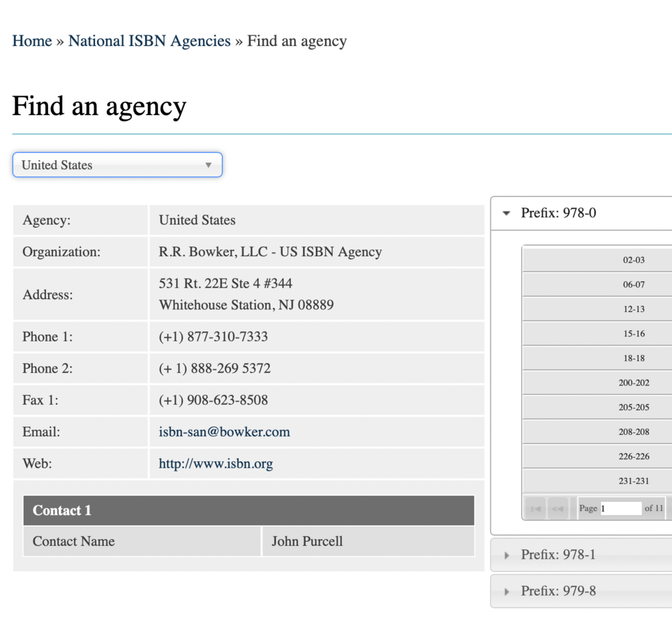Go to the Home breadcrumb link
The height and width of the screenshot is (620, 672).
pos(32,41)
